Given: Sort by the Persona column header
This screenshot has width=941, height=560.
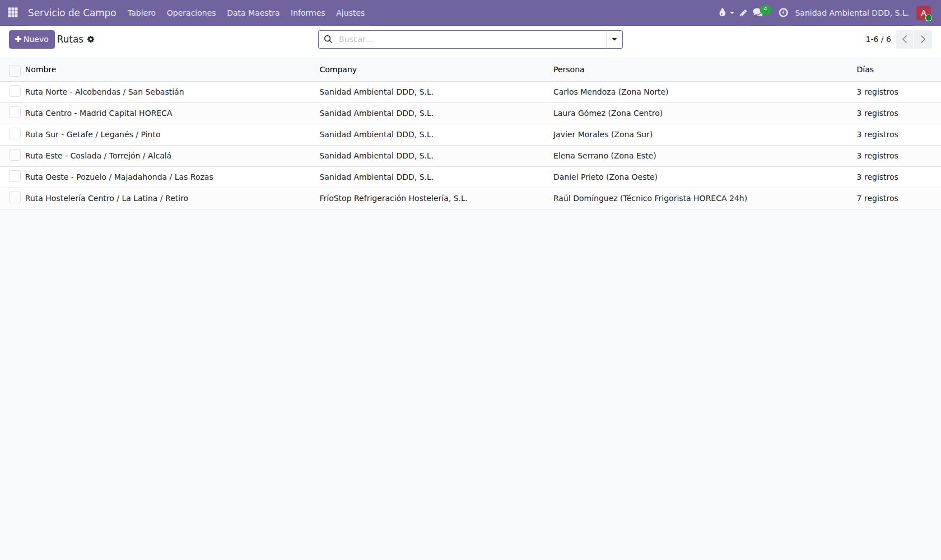Looking at the screenshot, I should click(569, 69).
